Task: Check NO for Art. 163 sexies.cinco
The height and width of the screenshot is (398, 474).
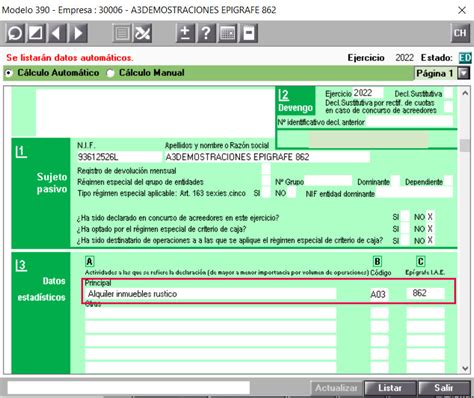Action: pos(291,192)
